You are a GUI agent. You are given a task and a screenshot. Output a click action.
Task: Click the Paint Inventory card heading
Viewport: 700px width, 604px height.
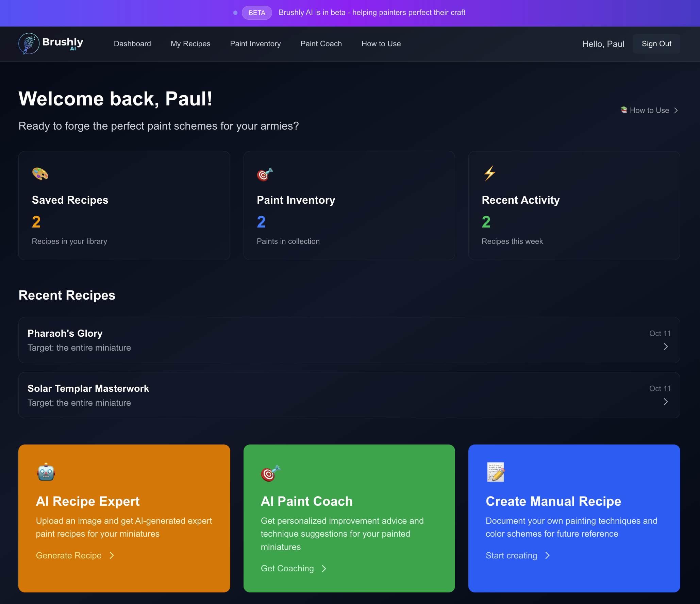point(296,200)
